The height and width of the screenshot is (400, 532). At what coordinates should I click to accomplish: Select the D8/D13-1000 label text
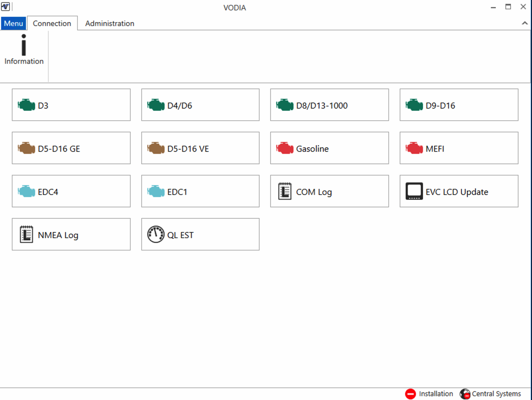(322, 106)
